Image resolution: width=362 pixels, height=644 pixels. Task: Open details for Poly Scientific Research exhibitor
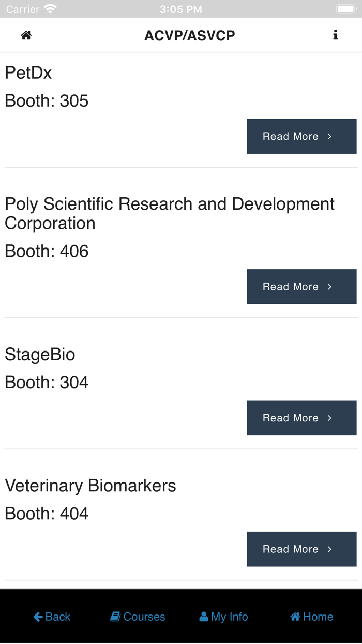click(301, 286)
